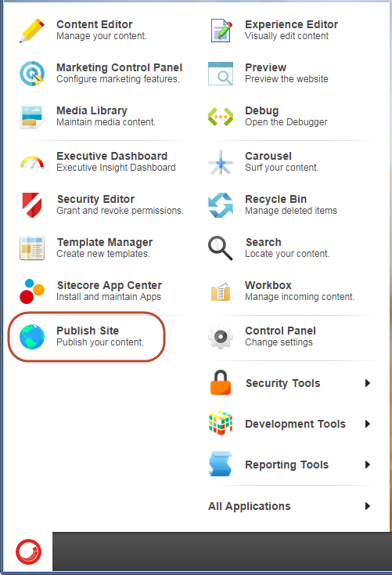Viewport: 392px width, 575px height.
Task: Click 'Locate your content.' description text
Action: coord(287,254)
